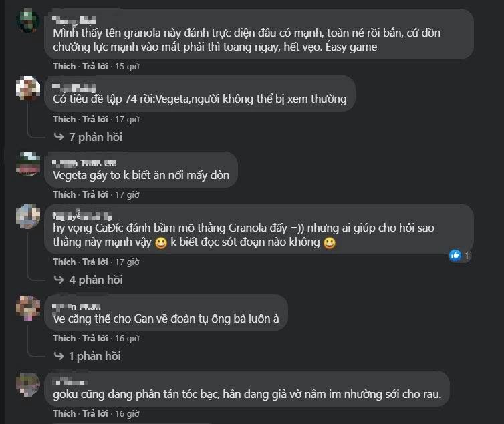This screenshot has height=424, width=504.
Task: Like the 'Vegeta gáy to' comment
Action: click(x=64, y=194)
